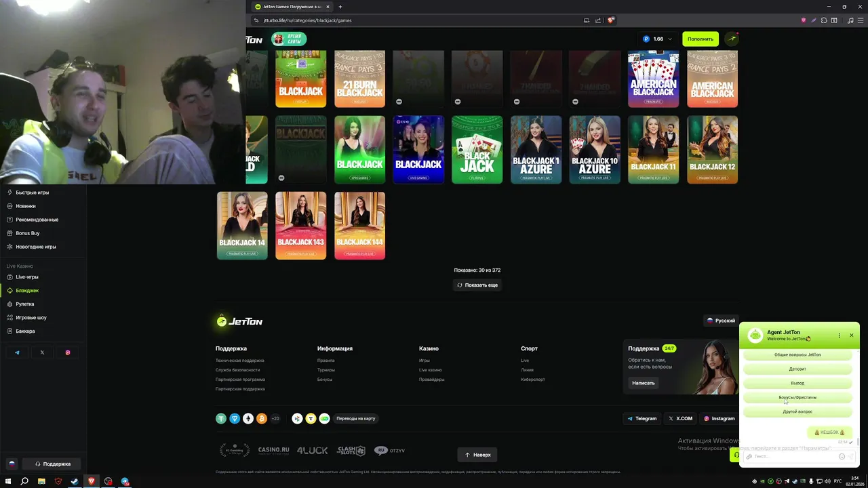Open Быстрые игры in the sidebar
Viewport: 868px width, 488px height.
(x=32, y=192)
